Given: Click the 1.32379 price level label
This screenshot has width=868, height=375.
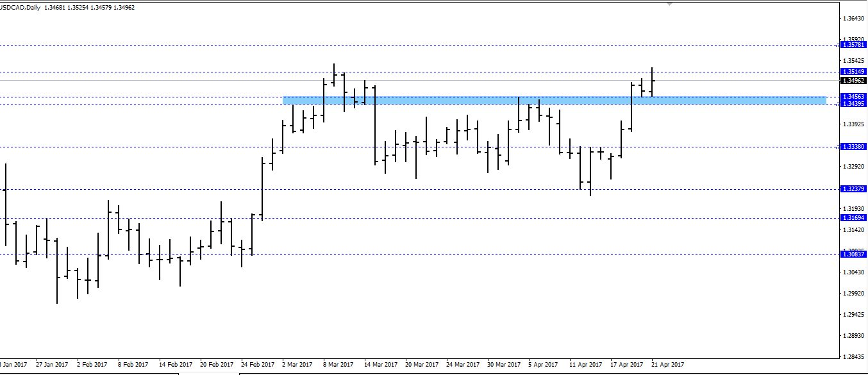Looking at the screenshot, I should click(x=853, y=189).
